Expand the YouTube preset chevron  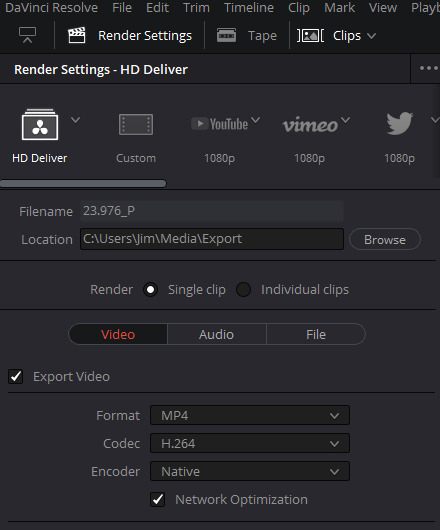(256, 120)
